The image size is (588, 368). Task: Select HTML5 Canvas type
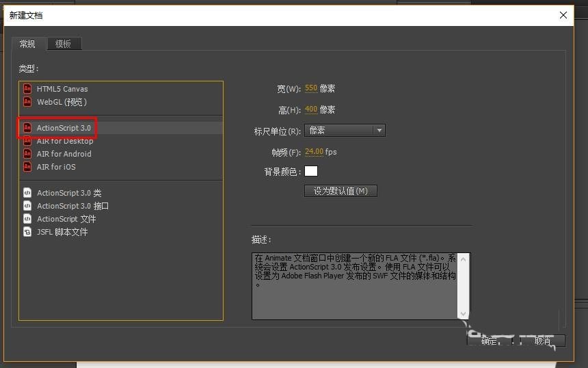[x=121, y=89]
